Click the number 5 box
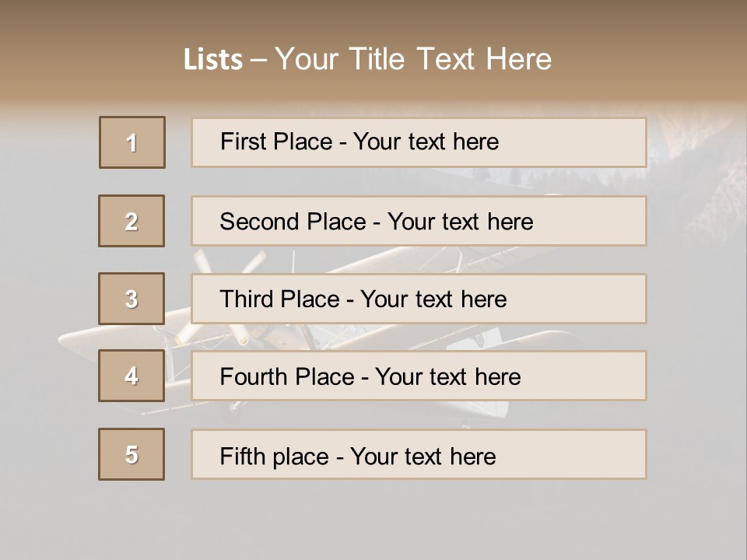 [132, 454]
